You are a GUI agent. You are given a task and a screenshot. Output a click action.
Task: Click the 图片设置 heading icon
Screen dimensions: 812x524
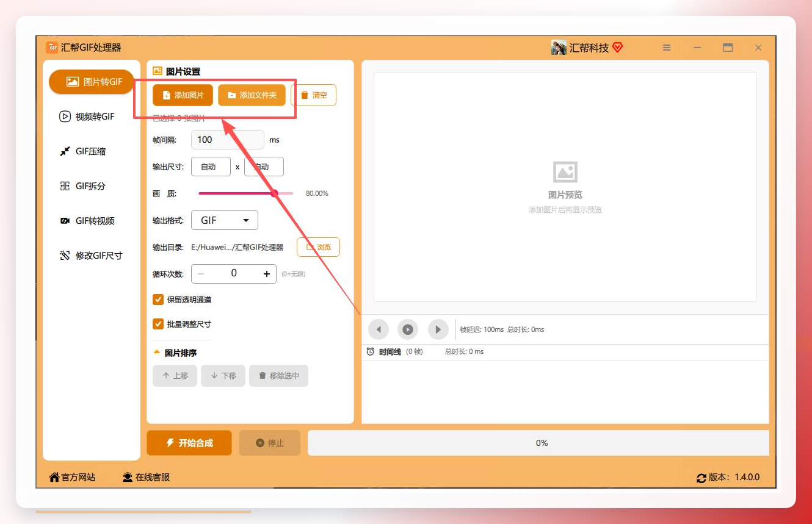pyautogui.click(x=158, y=71)
